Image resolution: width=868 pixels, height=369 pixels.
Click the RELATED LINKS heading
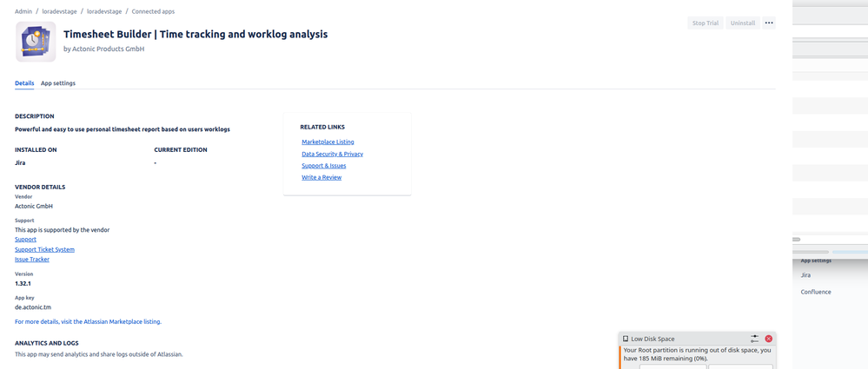pyautogui.click(x=322, y=128)
